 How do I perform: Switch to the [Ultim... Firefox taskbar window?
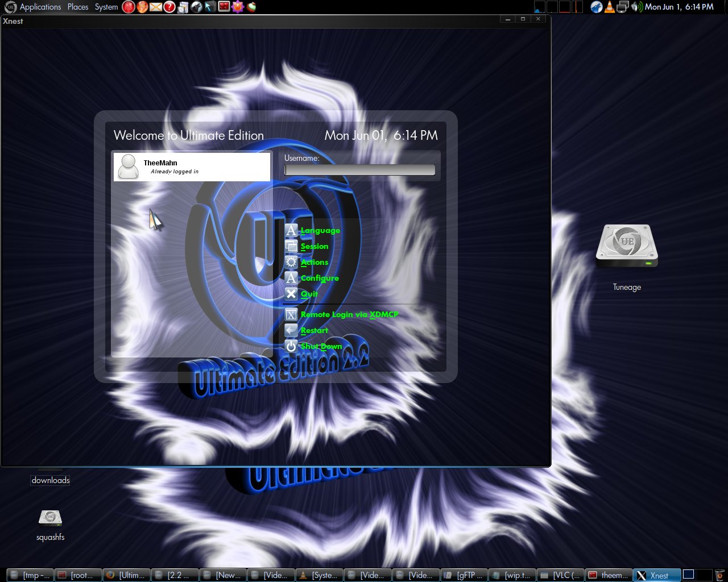click(x=126, y=575)
